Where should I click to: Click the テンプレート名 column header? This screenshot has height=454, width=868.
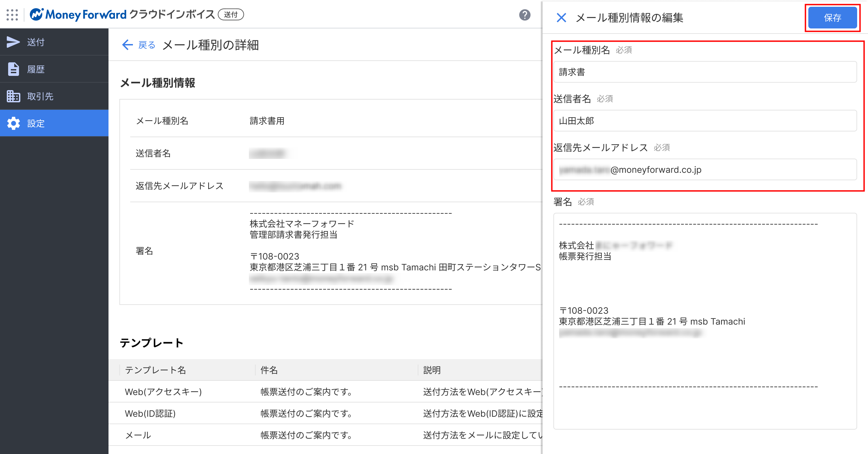pos(155,370)
